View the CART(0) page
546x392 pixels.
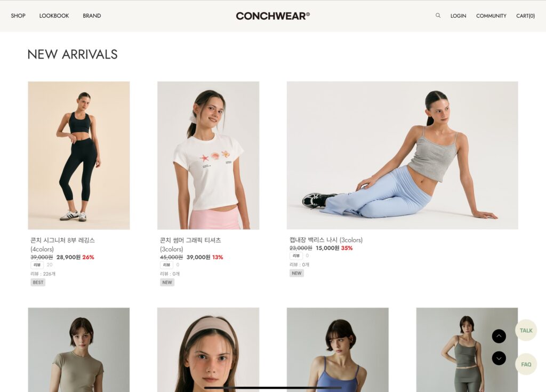tap(525, 15)
